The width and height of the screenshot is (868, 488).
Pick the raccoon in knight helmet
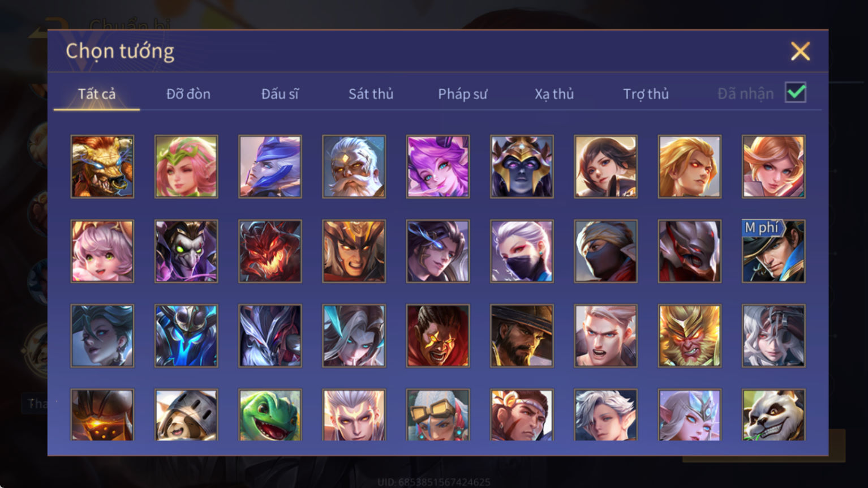pyautogui.click(x=186, y=414)
